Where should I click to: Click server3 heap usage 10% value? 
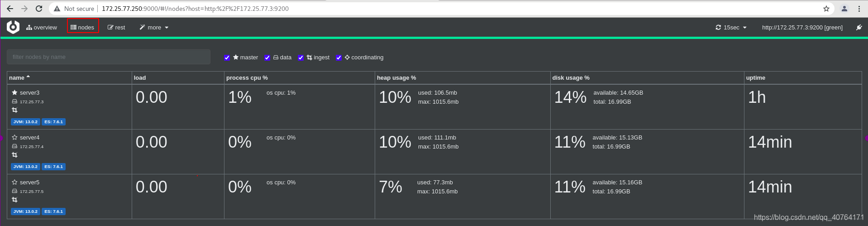tap(395, 97)
